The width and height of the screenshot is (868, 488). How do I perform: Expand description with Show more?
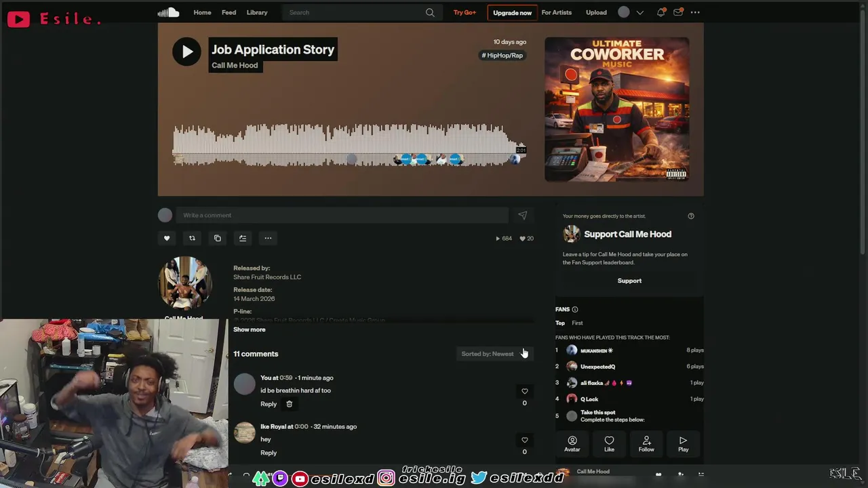250,329
